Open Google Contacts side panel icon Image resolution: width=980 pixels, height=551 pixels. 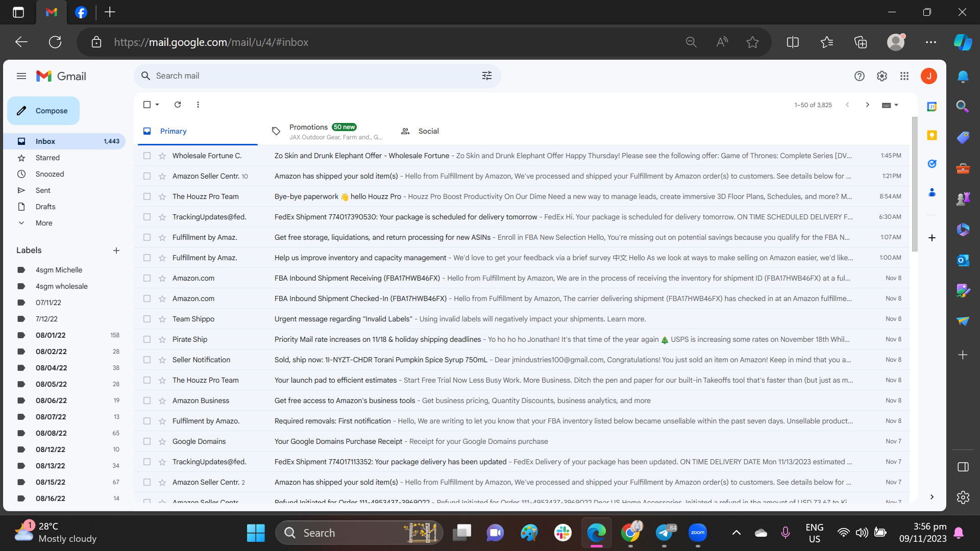(x=932, y=192)
